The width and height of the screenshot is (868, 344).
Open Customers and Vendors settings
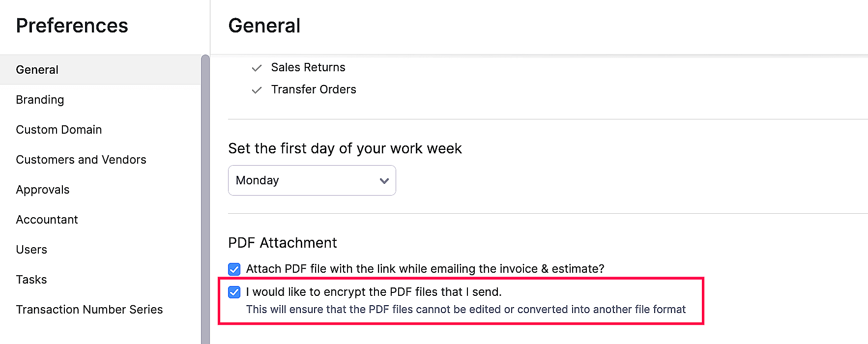coord(81,159)
